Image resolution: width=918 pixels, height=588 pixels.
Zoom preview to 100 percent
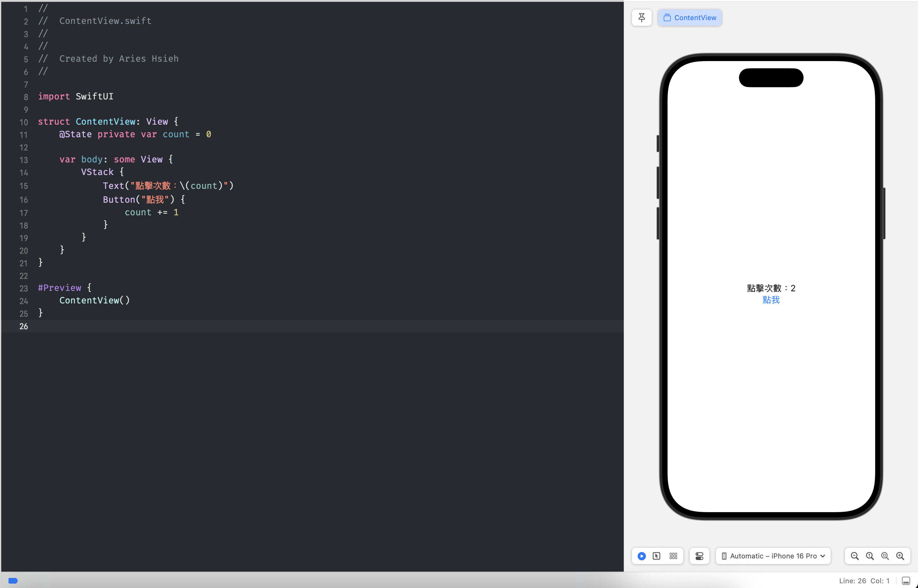[870, 556]
